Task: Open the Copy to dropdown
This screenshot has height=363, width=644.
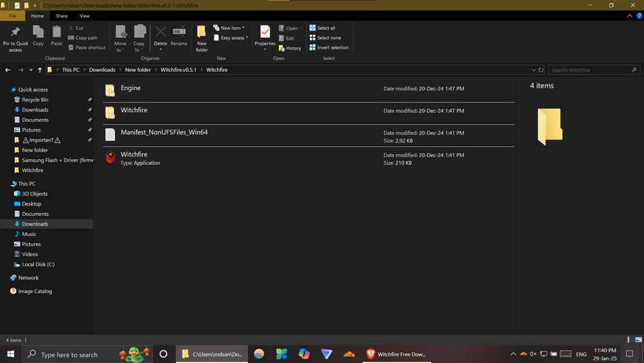Action: (139, 46)
